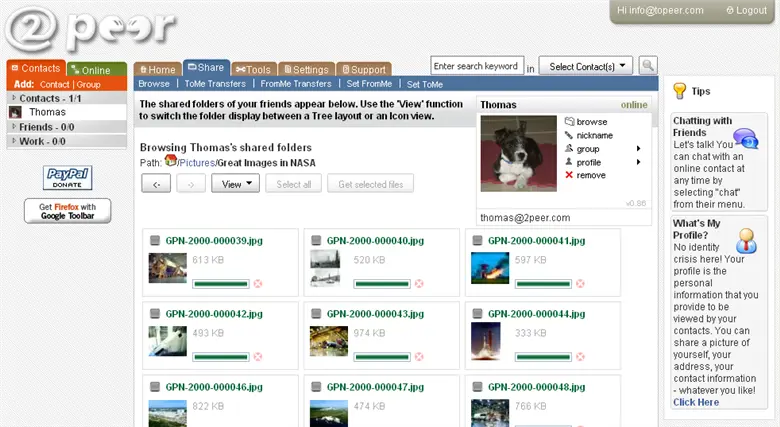The width and height of the screenshot is (780, 427).
Task: Select checkbox for GPN-2000-000046.jpg
Action: point(155,387)
